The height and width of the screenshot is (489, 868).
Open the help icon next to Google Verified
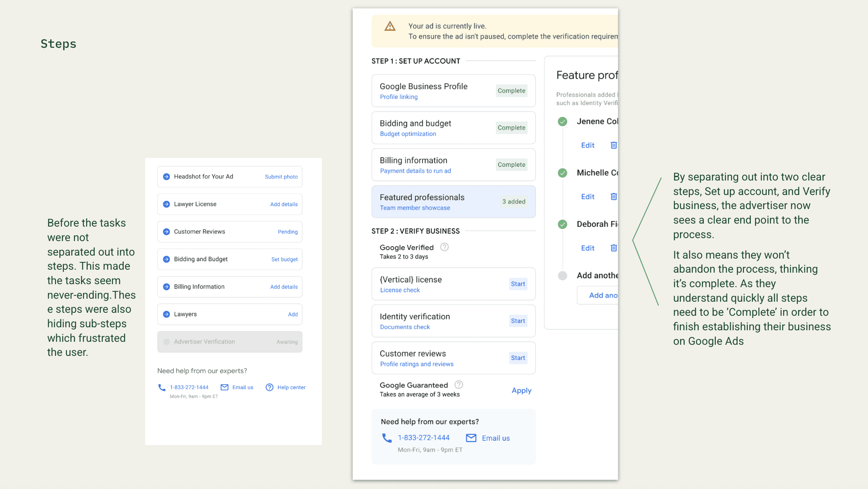pos(444,247)
